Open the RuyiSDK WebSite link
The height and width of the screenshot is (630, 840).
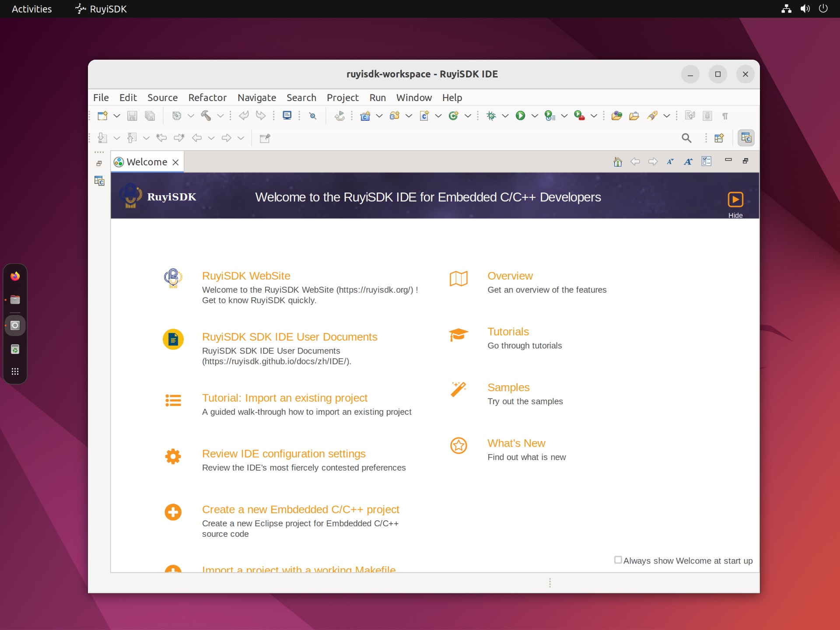[246, 276]
